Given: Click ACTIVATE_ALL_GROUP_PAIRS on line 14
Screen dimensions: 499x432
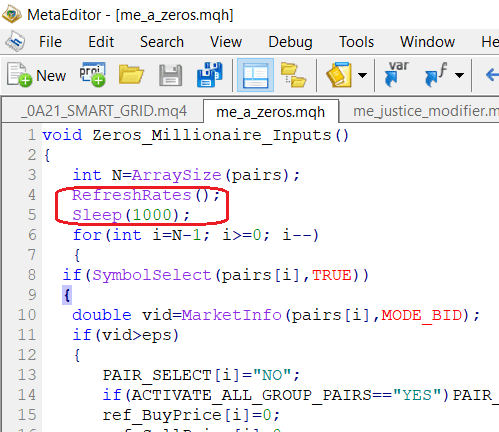Looking at the screenshot, I should (x=251, y=395).
